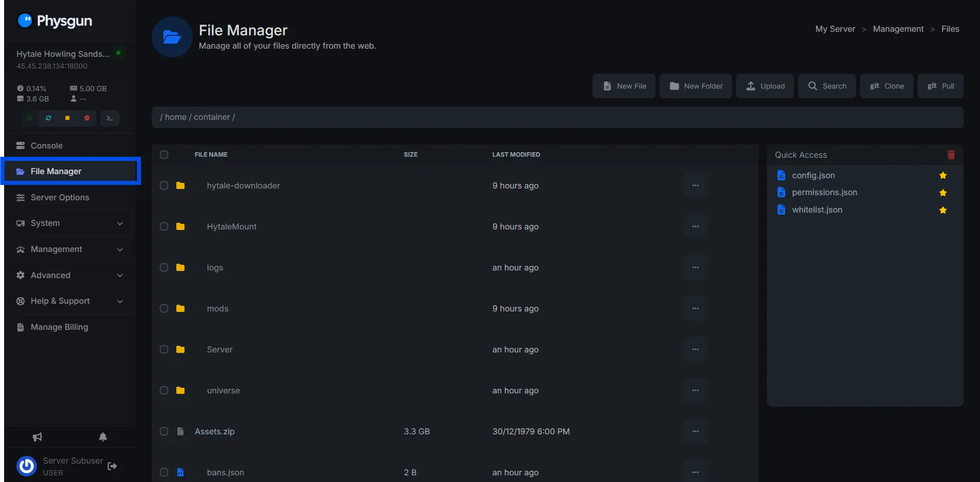Open the terminal prompt icon button
This screenshot has height=482, width=980.
[x=110, y=118]
